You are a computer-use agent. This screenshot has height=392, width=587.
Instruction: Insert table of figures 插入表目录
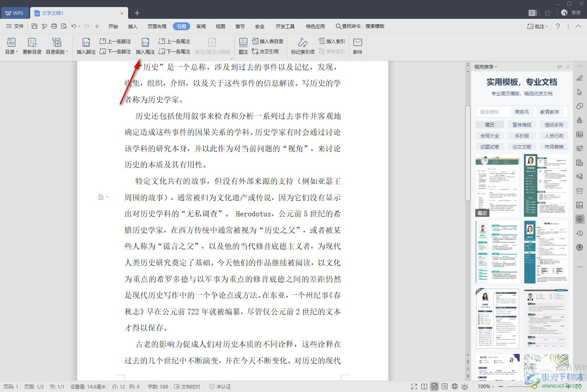click(268, 41)
